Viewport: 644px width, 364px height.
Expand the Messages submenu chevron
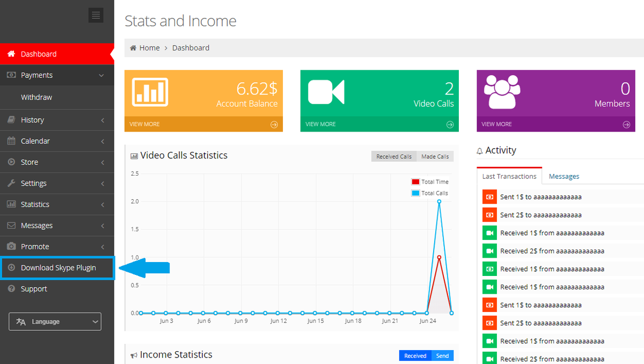(103, 225)
